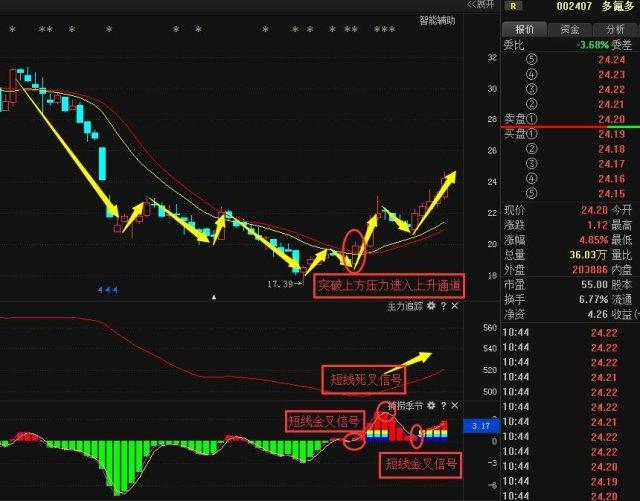Viewport: 640px width, 501px height.
Task: Open the 分析 tab
Action: [614, 29]
